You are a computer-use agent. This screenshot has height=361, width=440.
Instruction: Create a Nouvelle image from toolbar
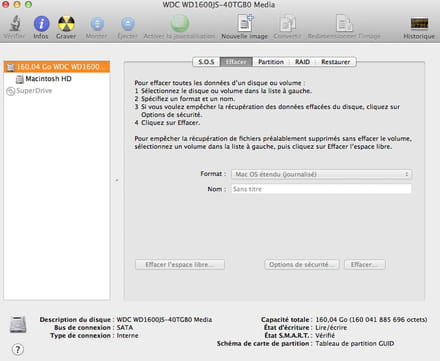245,23
